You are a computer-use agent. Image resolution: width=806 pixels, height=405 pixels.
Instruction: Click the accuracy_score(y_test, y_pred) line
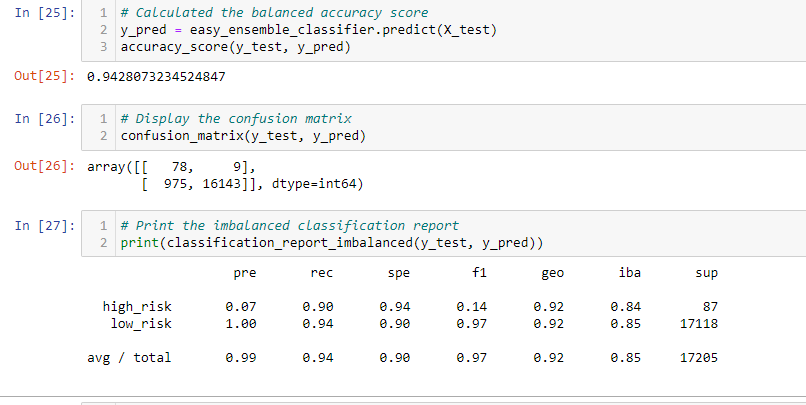click(235, 47)
